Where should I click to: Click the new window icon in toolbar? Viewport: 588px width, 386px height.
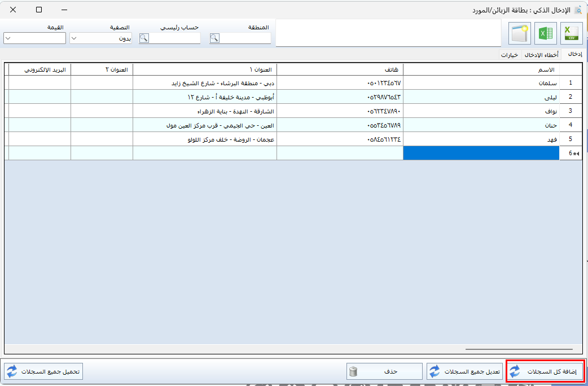[x=520, y=33]
